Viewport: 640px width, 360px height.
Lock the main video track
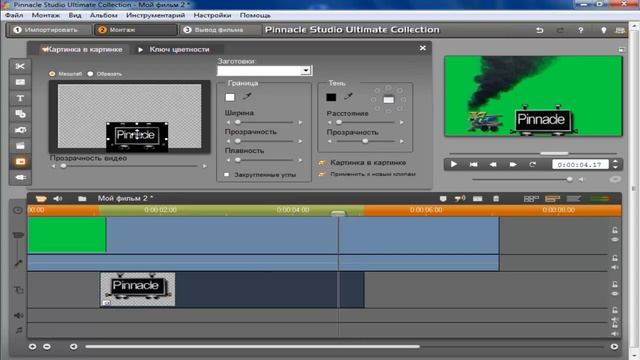[x=615, y=230]
